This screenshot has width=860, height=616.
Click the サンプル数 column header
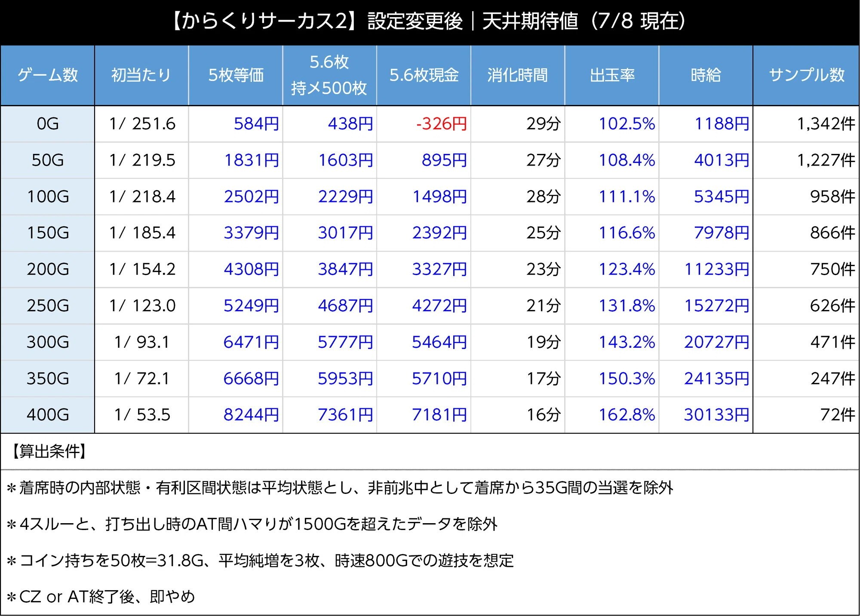click(x=806, y=75)
